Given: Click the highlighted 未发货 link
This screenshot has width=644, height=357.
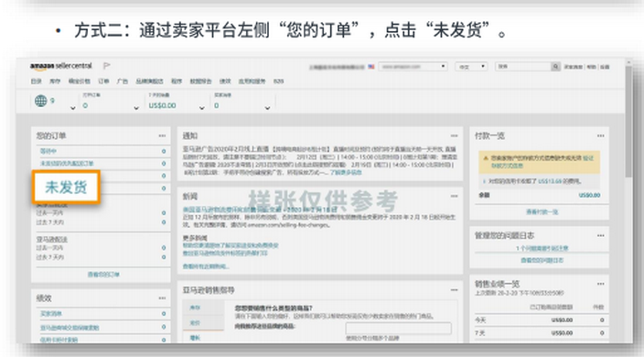Looking at the screenshot, I should point(66,188).
